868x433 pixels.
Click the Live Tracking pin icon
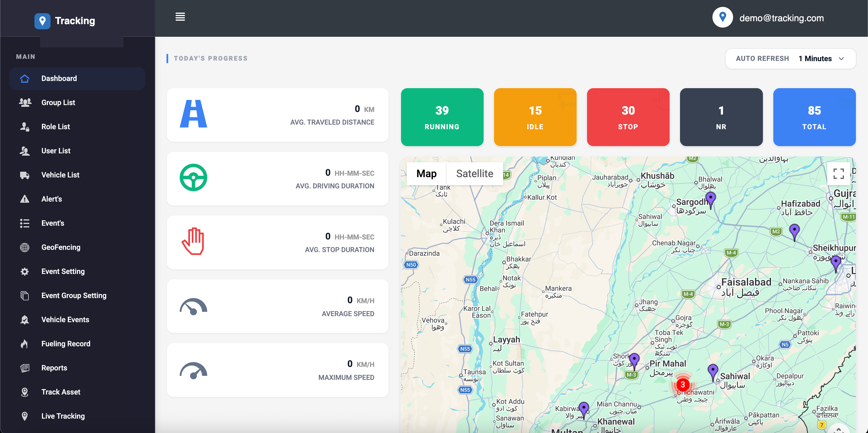click(x=25, y=416)
